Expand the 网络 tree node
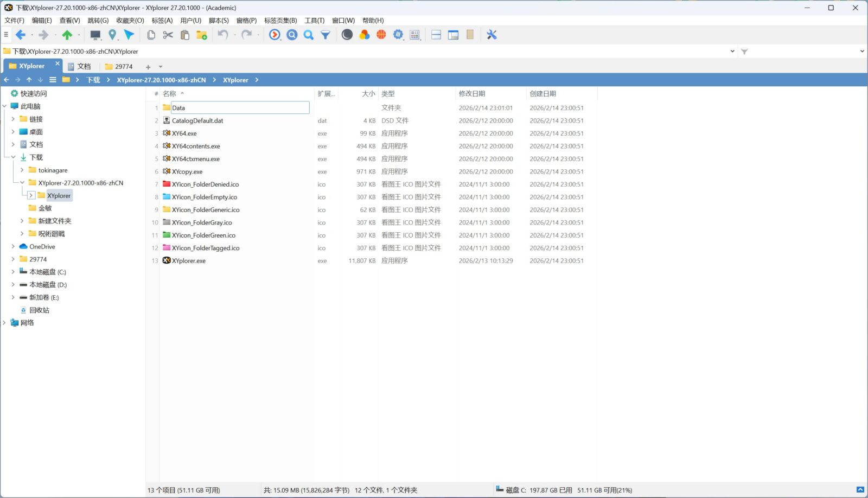Image resolution: width=868 pixels, height=498 pixels. tap(4, 323)
